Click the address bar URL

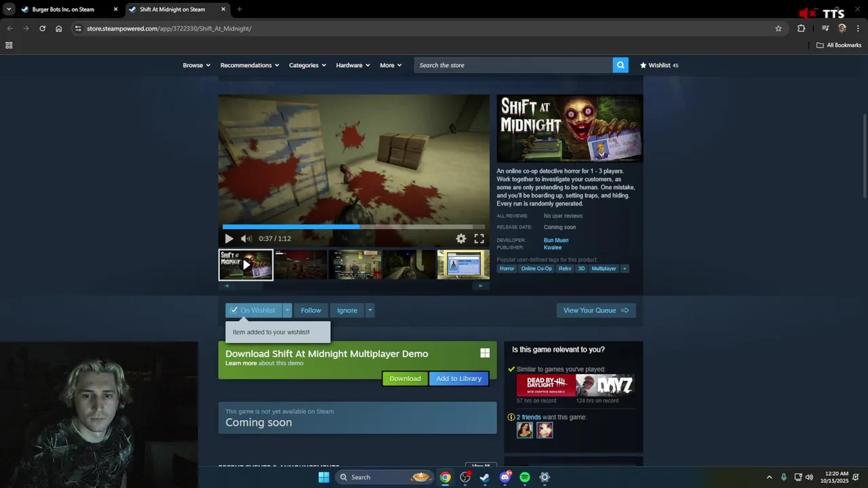[169, 28]
